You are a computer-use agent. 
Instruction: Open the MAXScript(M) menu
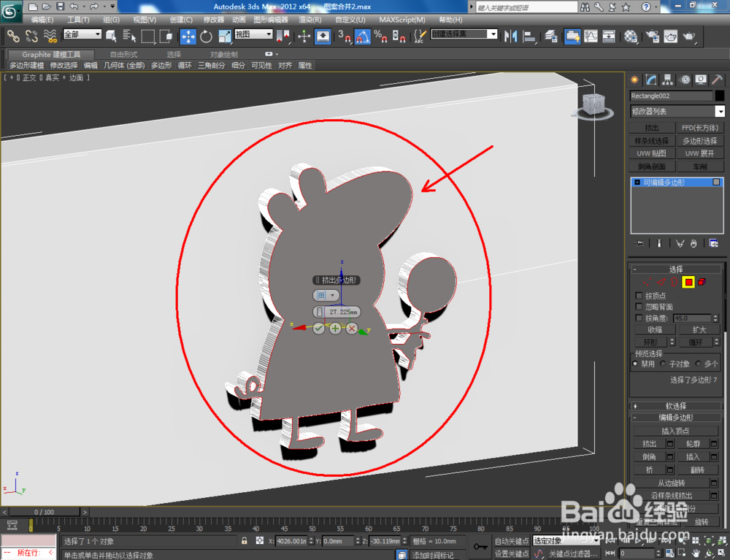(402, 20)
